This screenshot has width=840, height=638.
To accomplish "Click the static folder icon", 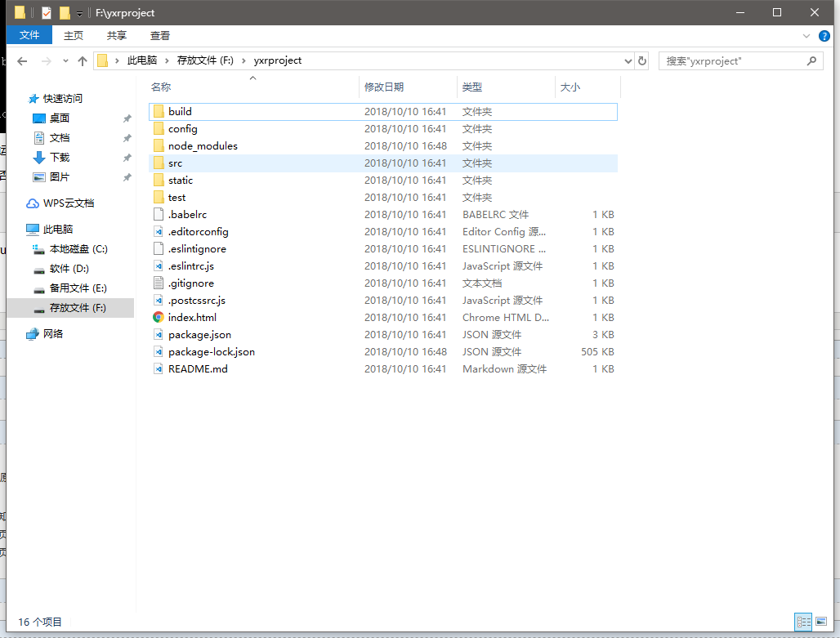I will coord(159,180).
